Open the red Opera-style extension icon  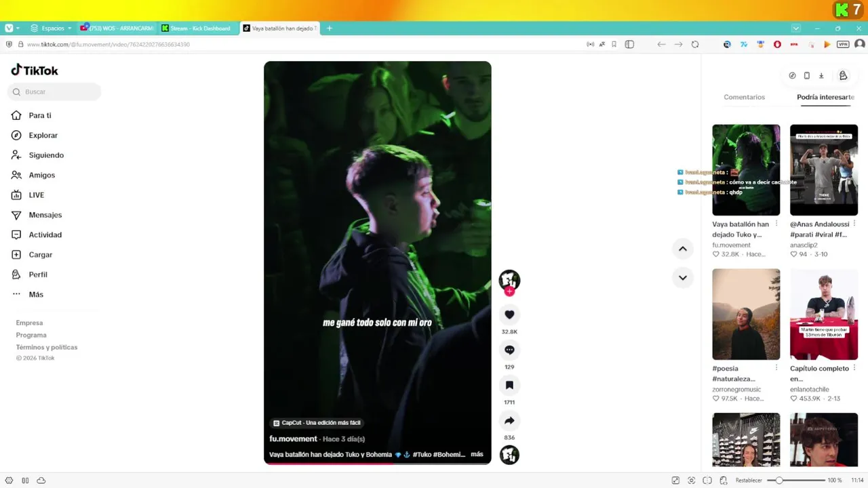point(777,44)
